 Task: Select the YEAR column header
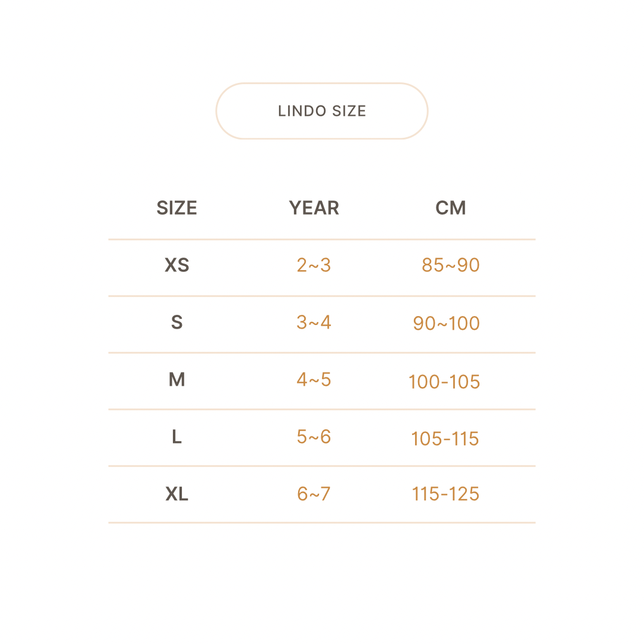[x=314, y=208]
